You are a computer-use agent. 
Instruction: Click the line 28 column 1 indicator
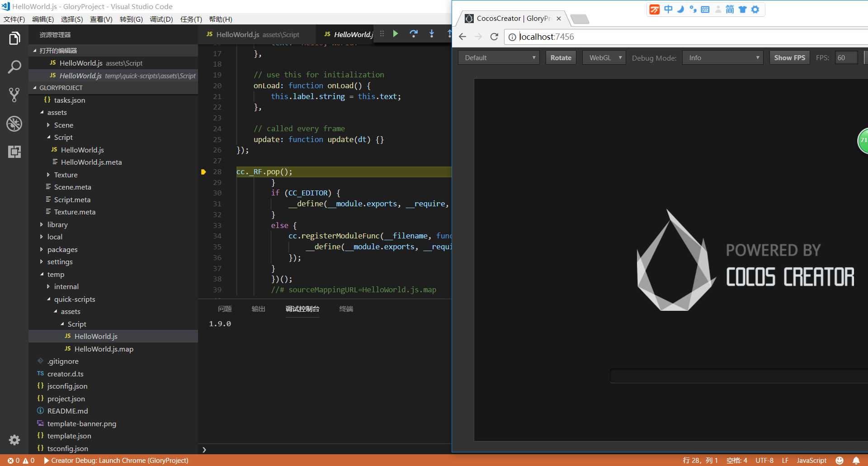tap(700, 461)
